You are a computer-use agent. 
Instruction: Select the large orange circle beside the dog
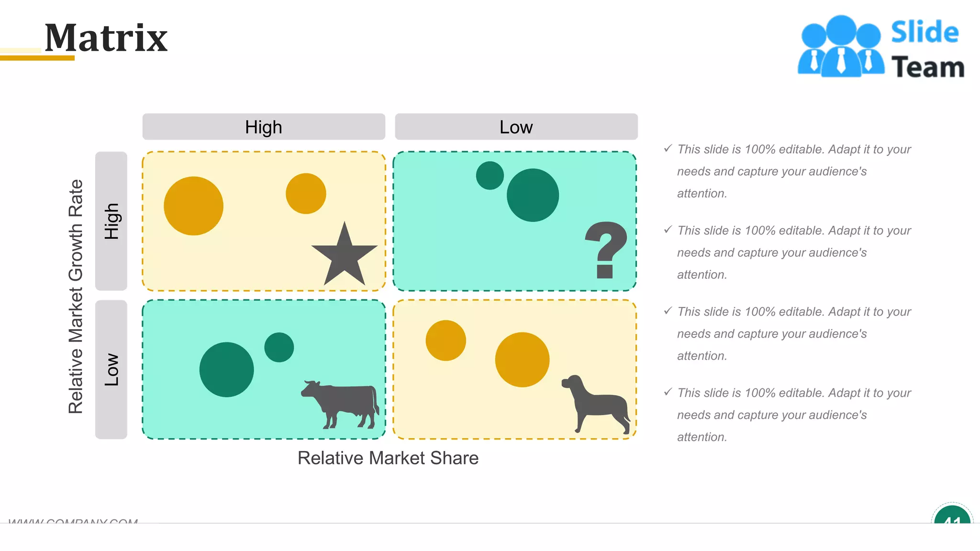[x=522, y=360]
